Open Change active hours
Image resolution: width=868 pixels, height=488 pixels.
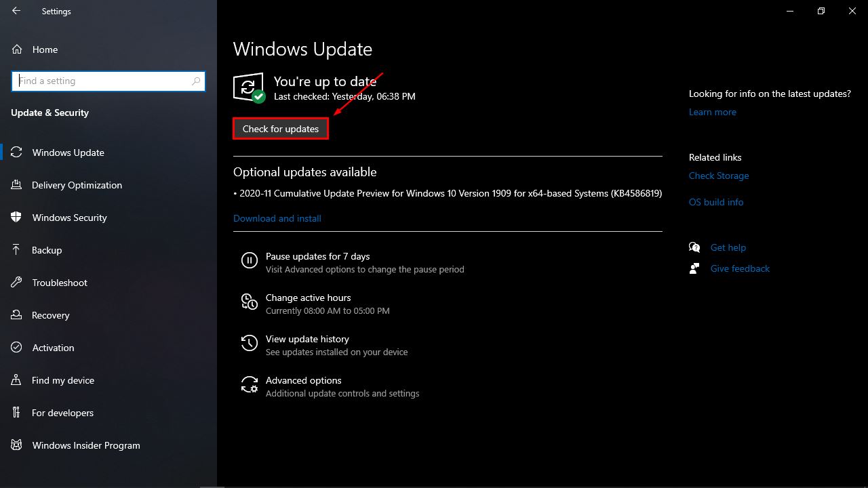pos(309,298)
